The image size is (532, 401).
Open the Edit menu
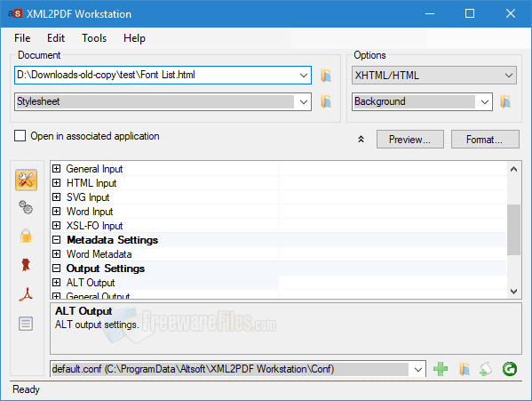pyautogui.click(x=56, y=38)
